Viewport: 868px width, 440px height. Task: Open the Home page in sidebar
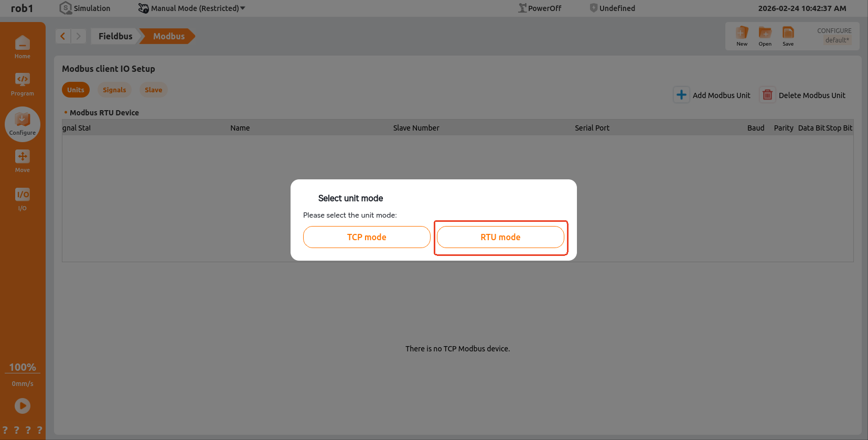[x=22, y=47]
